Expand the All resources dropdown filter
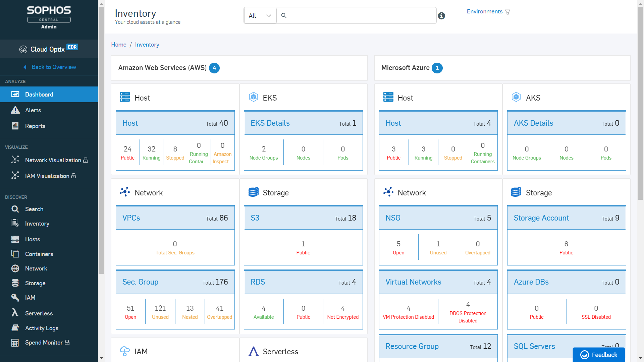Screen dimensions: 644x362 (259, 15)
